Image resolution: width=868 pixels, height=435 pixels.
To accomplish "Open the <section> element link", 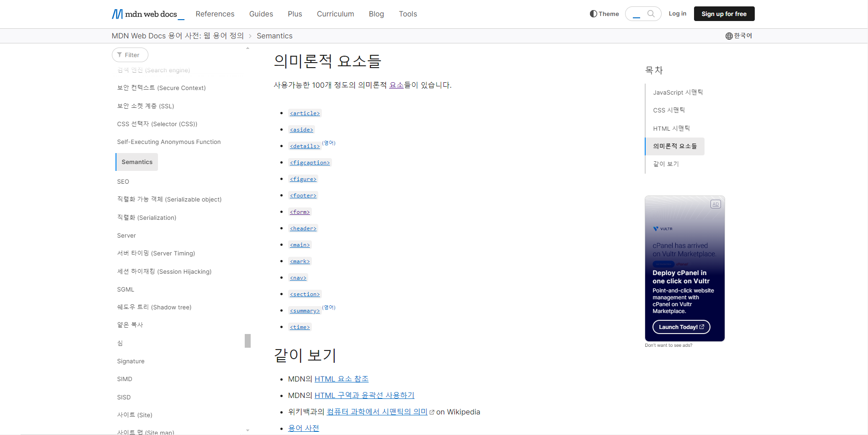I will pyautogui.click(x=305, y=294).
